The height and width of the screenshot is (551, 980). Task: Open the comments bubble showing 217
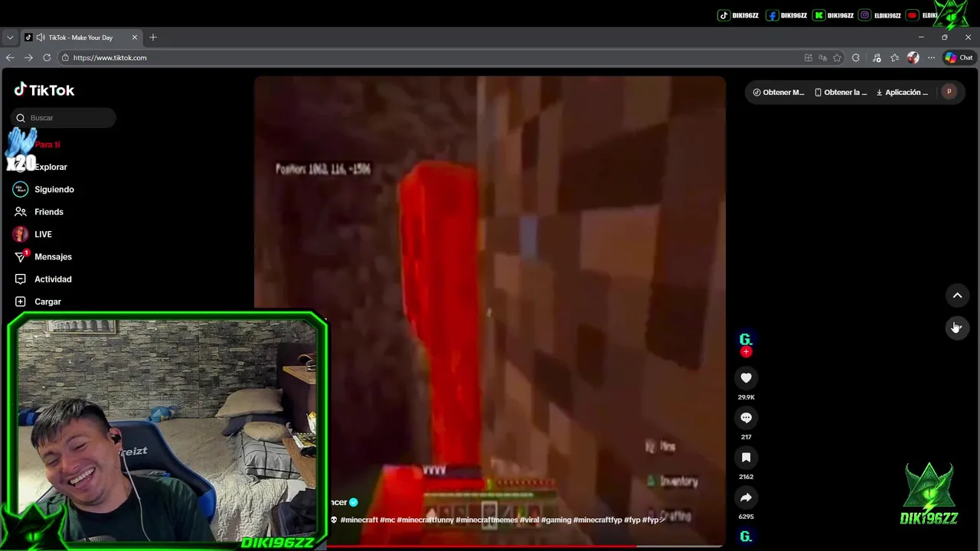point(746,417)
